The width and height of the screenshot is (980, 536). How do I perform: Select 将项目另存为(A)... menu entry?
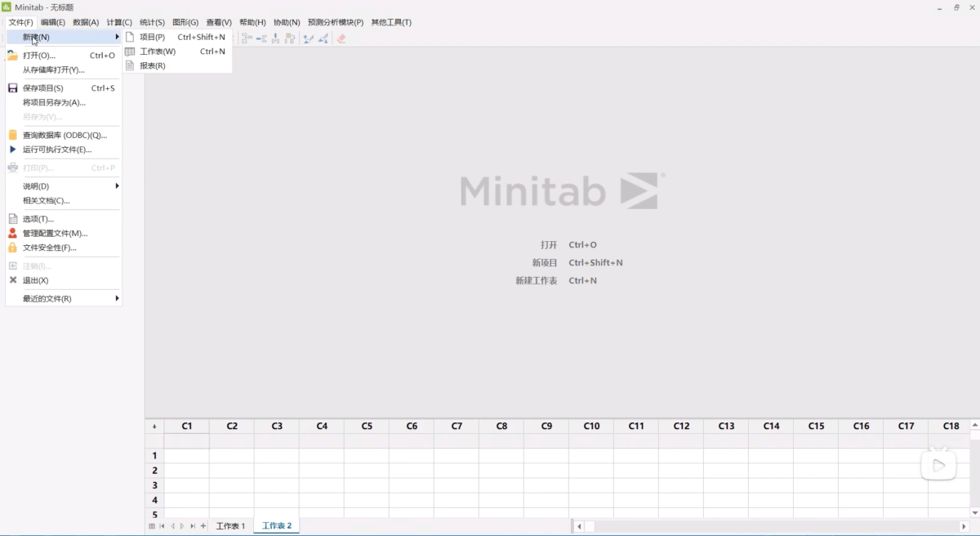pos(64,102)
